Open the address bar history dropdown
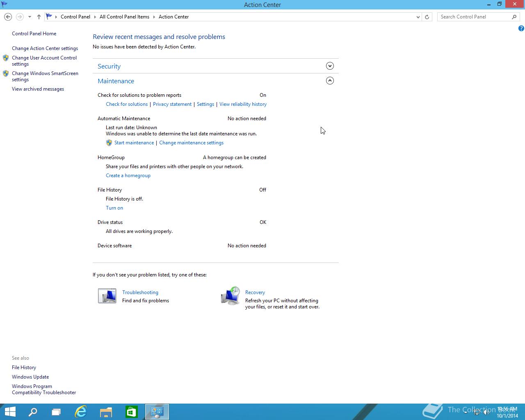Viewport: 525px width, 420px height. [x=418, y=17]
